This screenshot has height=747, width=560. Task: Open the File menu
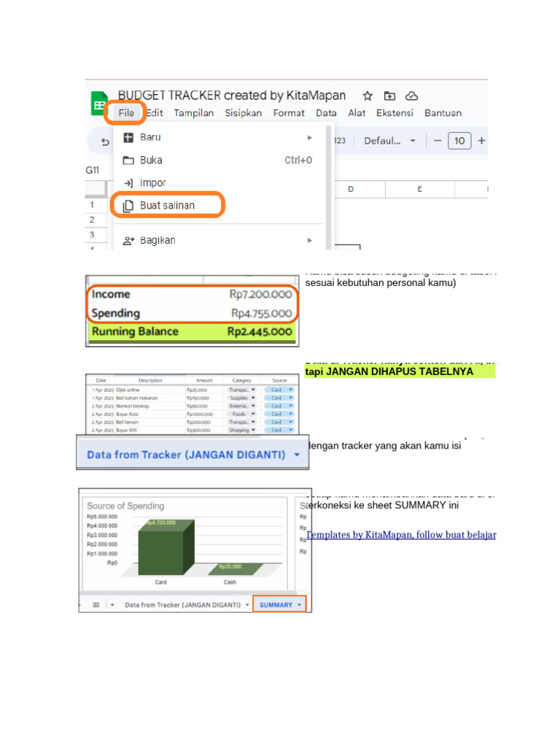coord(126,113)
